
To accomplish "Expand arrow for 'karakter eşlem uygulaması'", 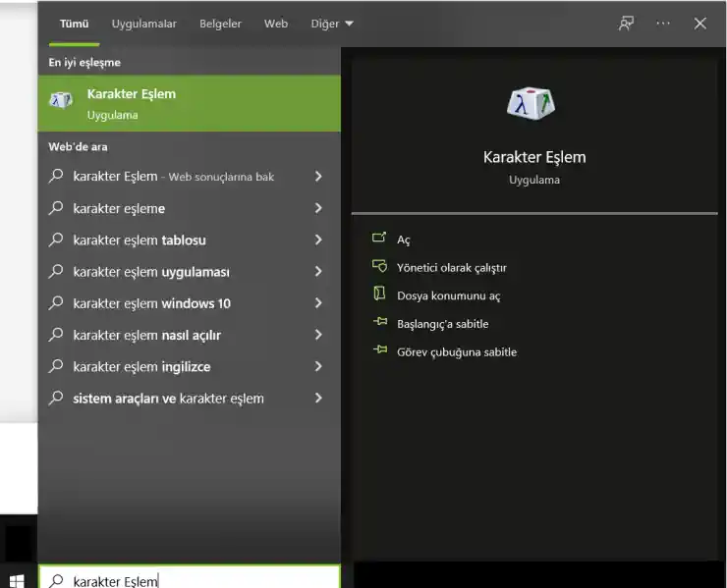I will (318, 272).
